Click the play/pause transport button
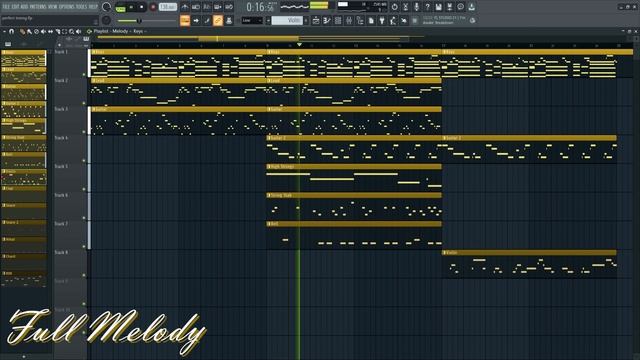 point(131,7)
